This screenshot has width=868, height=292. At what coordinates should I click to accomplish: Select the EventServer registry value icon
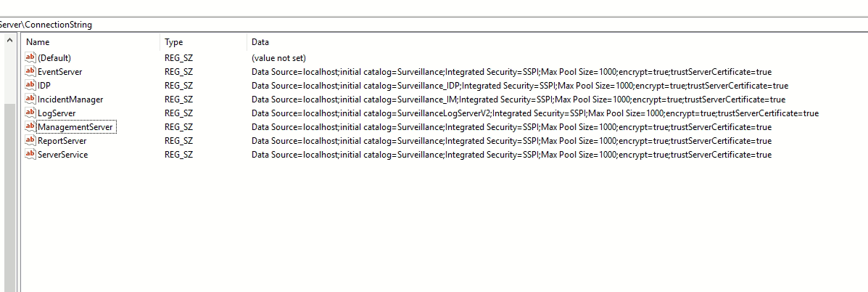coord(30,71)
